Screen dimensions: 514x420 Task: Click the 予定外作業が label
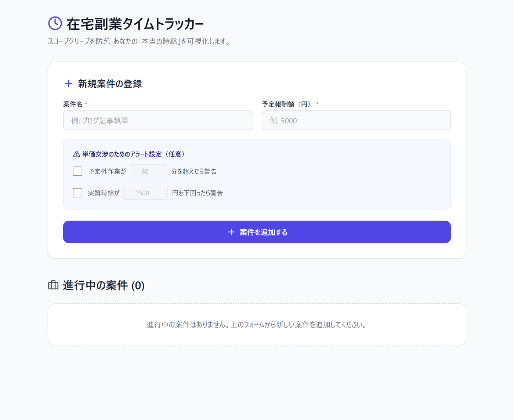[x=107, y=171]
